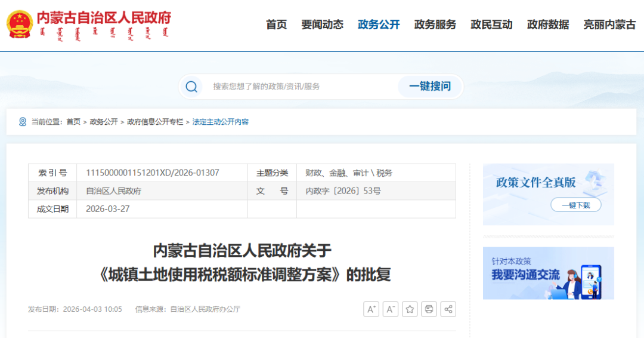644x338 pixels.
Task: Click the 文号 label cell
Action: pyautogui.click(x=273, y=190)
